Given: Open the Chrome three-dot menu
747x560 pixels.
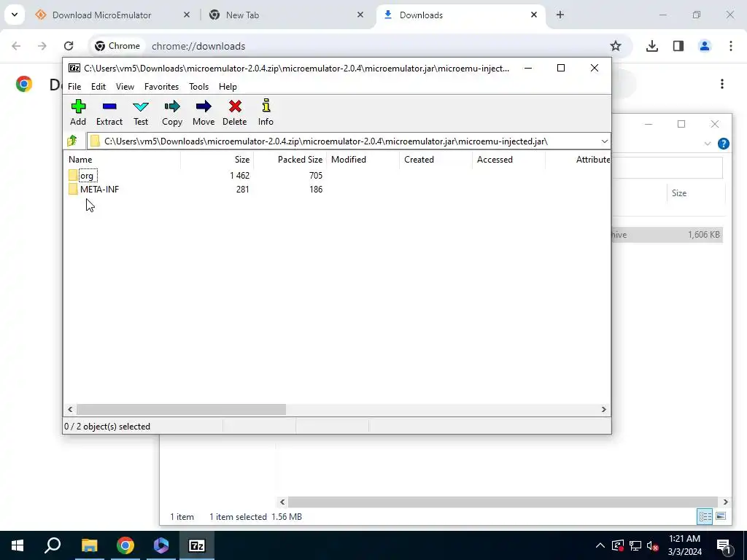Looking at the screenshot, I should (x=731, y=46).
